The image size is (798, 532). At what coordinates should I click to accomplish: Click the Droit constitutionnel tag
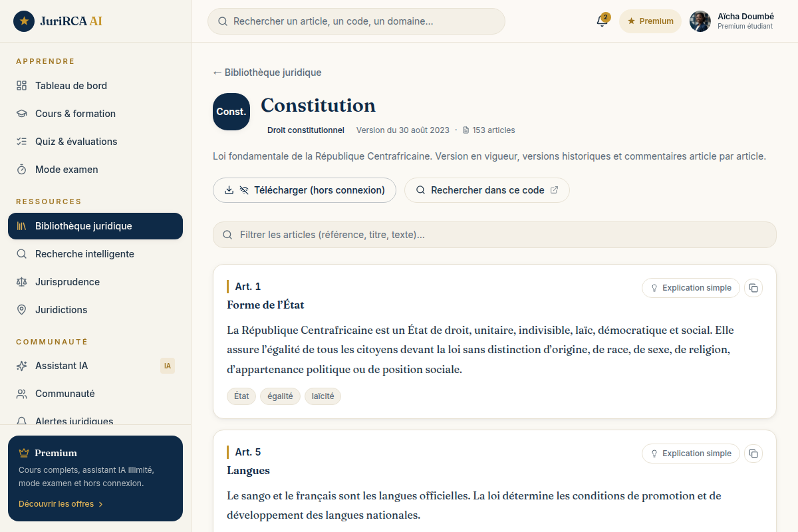(306, 130)
